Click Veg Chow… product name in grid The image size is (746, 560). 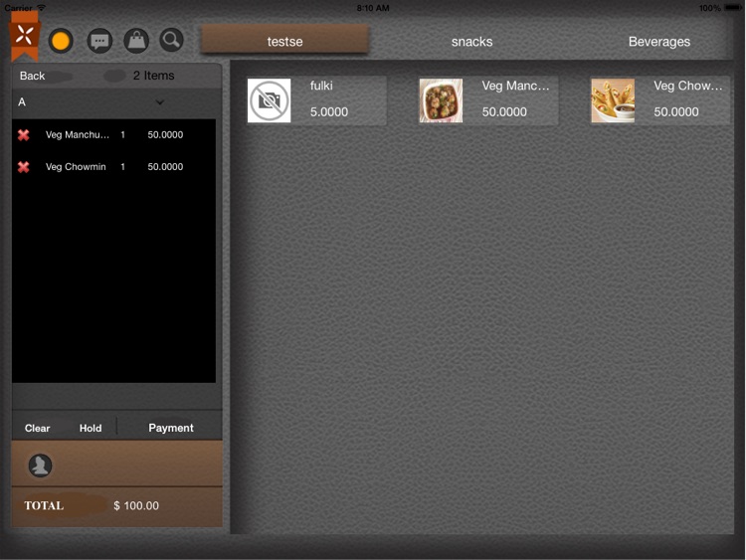pyautogui.click(x=688, y=86)
